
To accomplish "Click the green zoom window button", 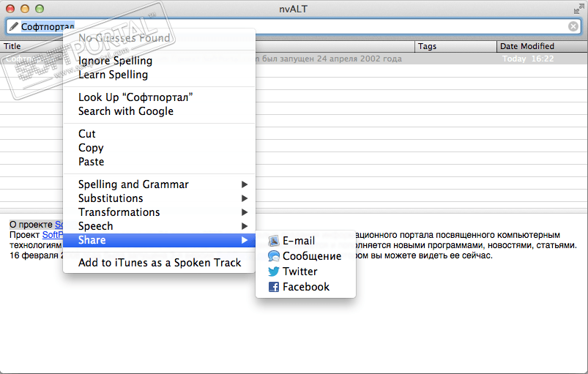I will 40,8.
